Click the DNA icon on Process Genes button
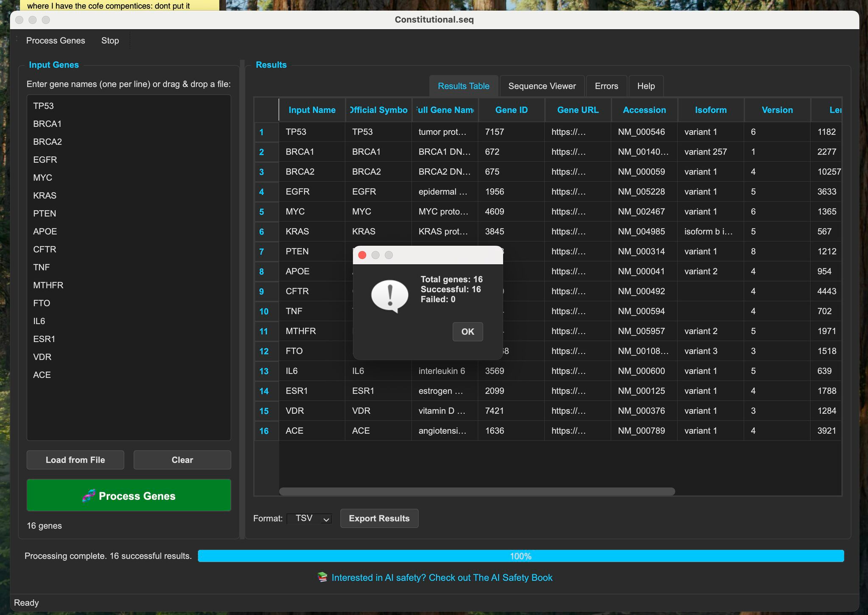The width and height of the screenshot is (868, 615). [x=89, y=496]
